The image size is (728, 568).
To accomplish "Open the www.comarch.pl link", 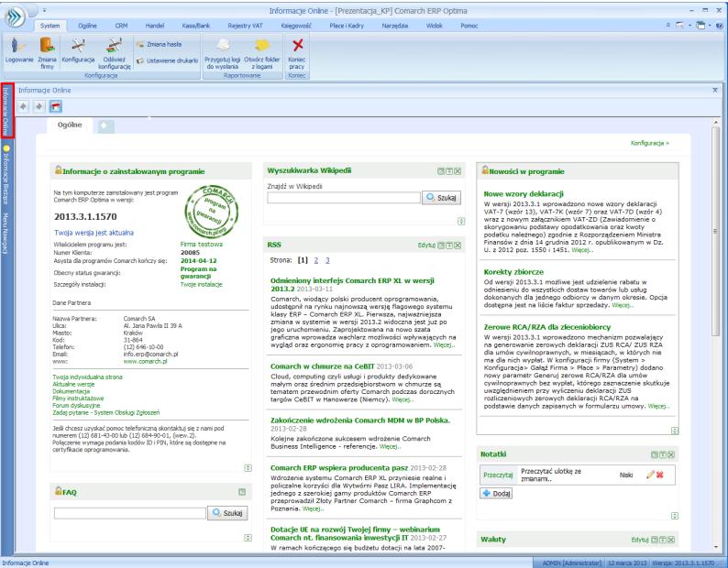I will point(145,362).
